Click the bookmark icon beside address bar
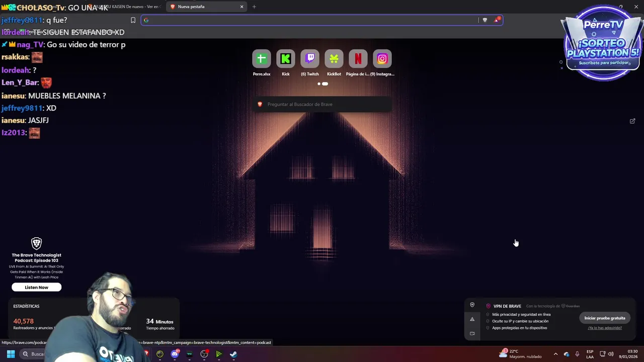644x362 pixels. tap(133, 20)
